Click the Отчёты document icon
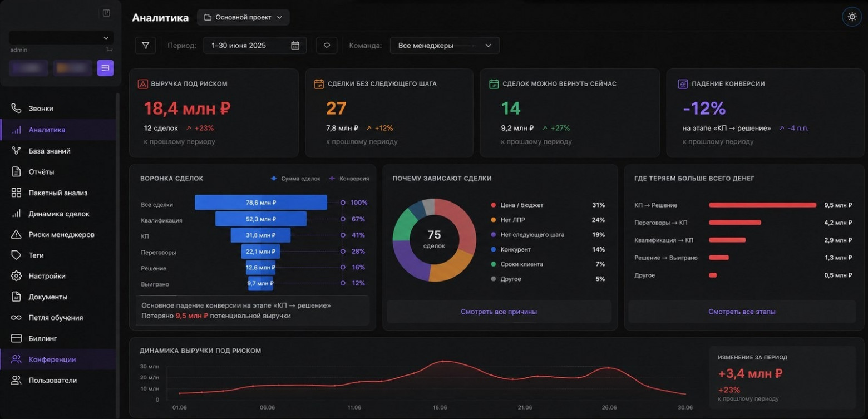Viewport: 868px width, 419px height. (x=16, y=172)
